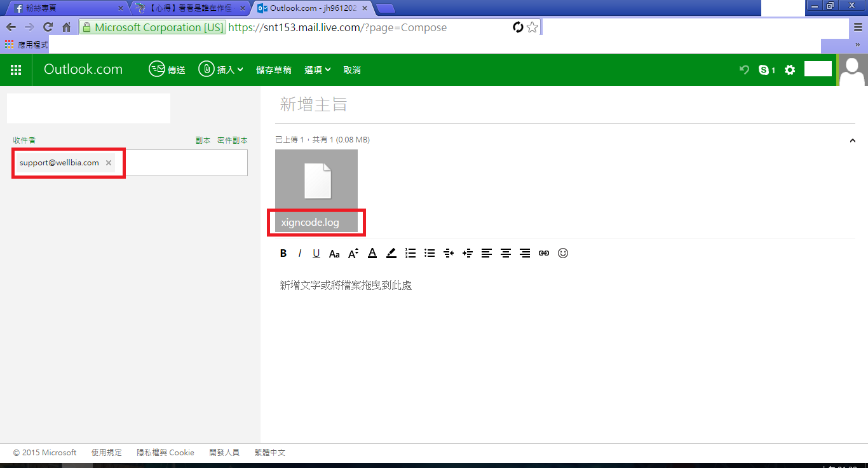
Task: Toggle bold formatting in the editor
Action: (x=283, y=253)
